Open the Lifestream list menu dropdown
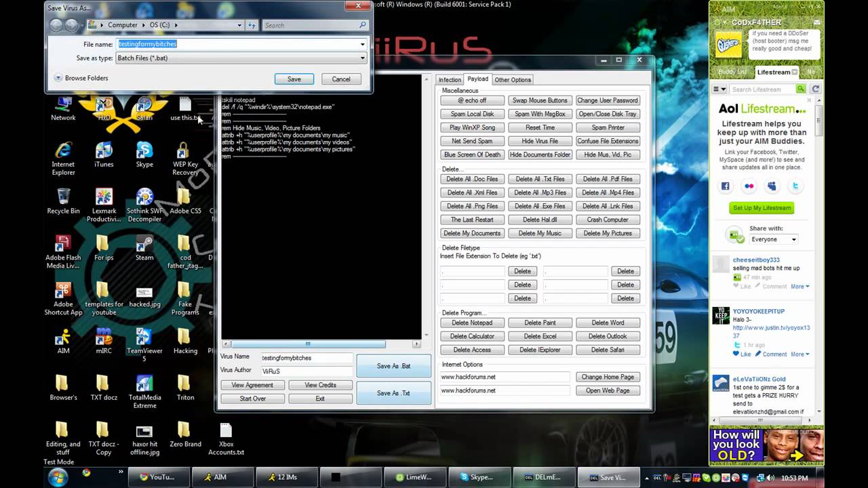The width and height of the screenshot is (868, 488). (719, 89)
